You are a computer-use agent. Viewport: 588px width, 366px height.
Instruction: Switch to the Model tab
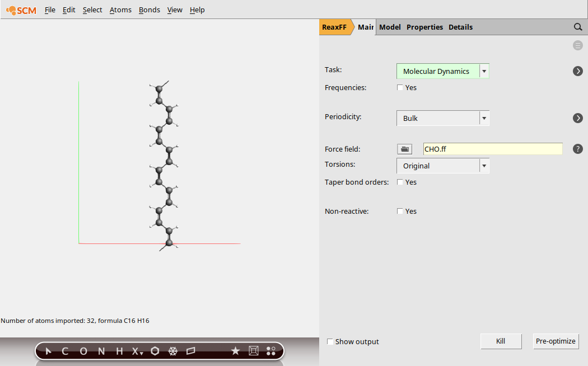click(390, 27)
